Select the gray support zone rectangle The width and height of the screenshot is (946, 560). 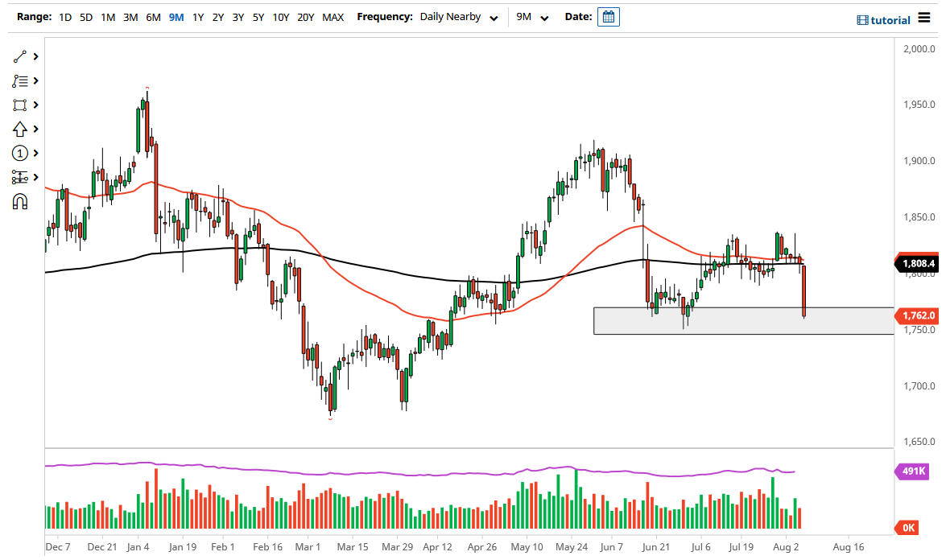pyautogui.click(x=743, y=321)
